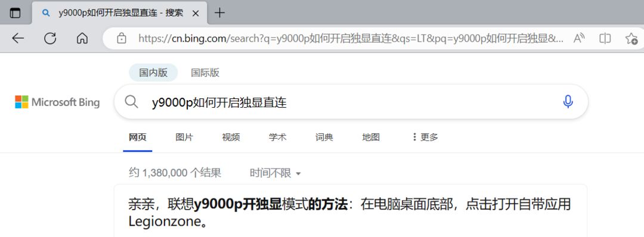Open the Microsoft Bing logo link
The height and width of the screenshot is (237, 644).
pos(57,102)
